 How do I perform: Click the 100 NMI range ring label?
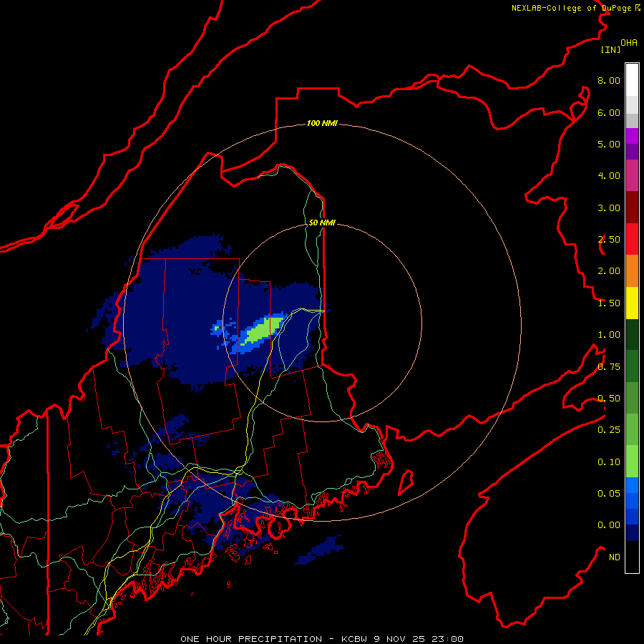click(x=322, y=123)
